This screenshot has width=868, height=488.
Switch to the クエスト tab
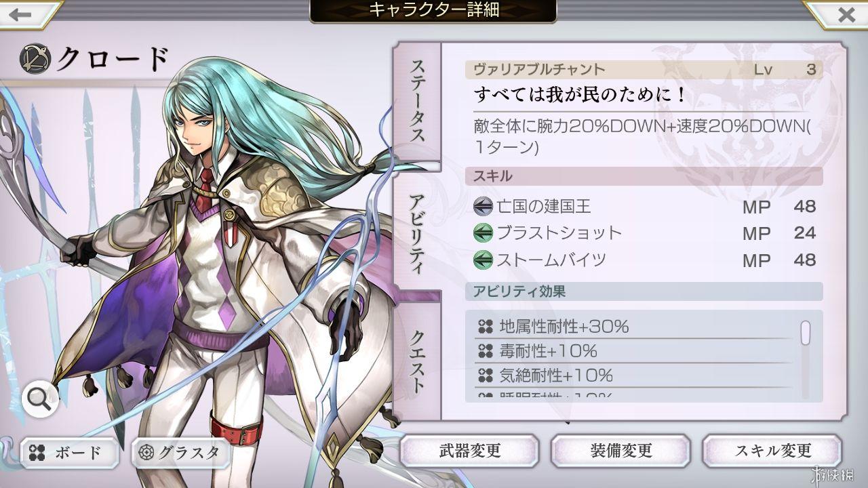[417, 359]
